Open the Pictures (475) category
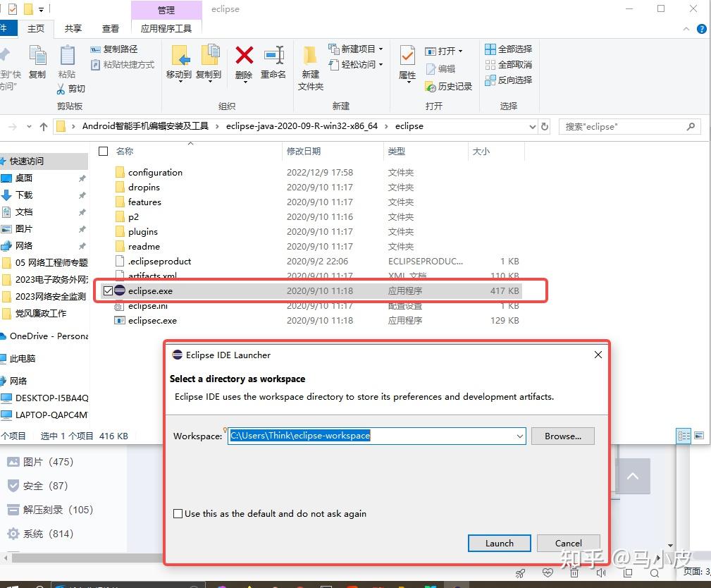 40,462
